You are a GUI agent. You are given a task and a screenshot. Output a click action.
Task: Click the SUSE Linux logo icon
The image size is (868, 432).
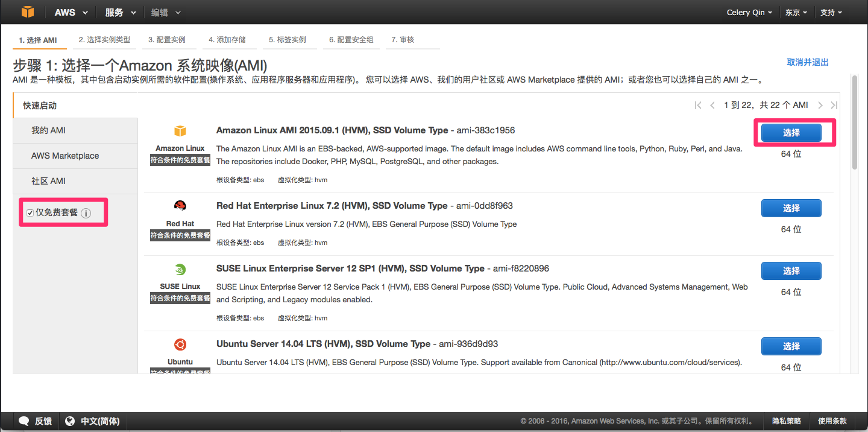pos(180,269)
